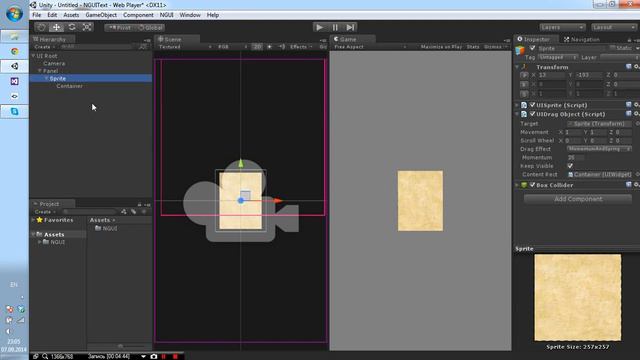This screenshot has height=360, width=640.
Task: Open the File menu
Action: (37, 15)
